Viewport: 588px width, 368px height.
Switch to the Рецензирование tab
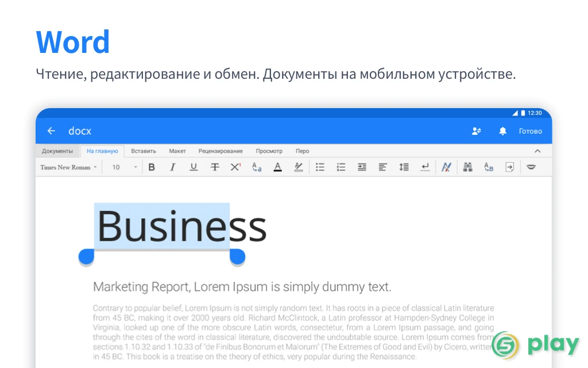pyautogui.click(x=220, y=151)
